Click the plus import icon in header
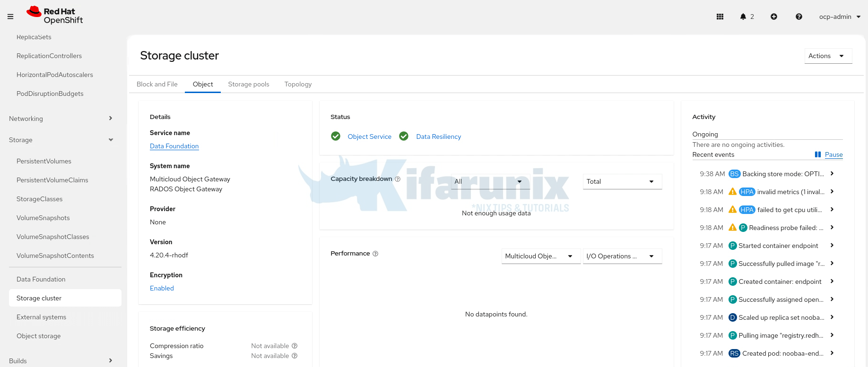This screenshot has width=868, height=367. coord(774,17)
